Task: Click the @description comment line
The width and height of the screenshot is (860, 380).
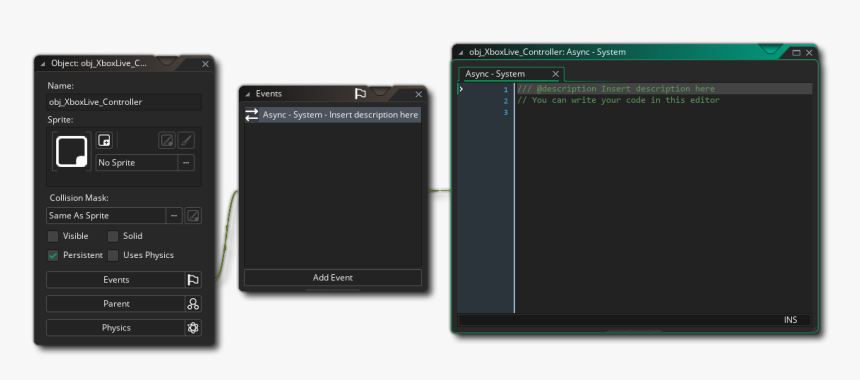Action: pyautogui.click(x=616, y=89)
